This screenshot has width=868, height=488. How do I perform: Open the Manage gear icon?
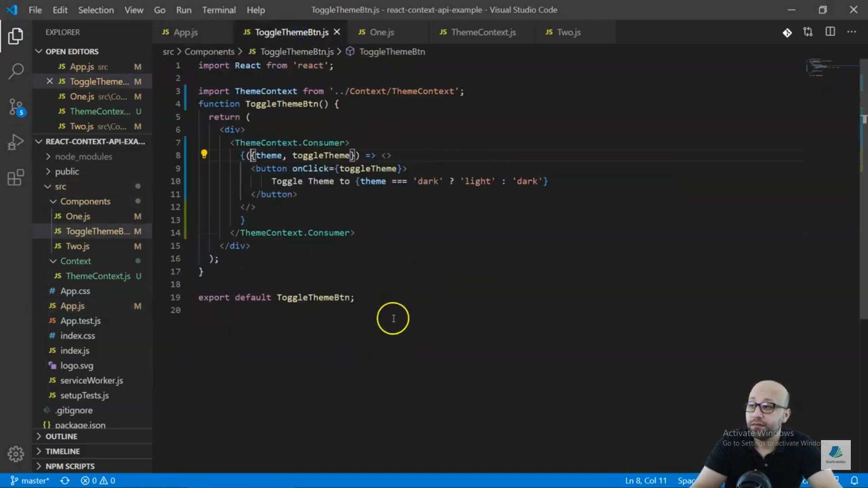(x=16, y=454)
